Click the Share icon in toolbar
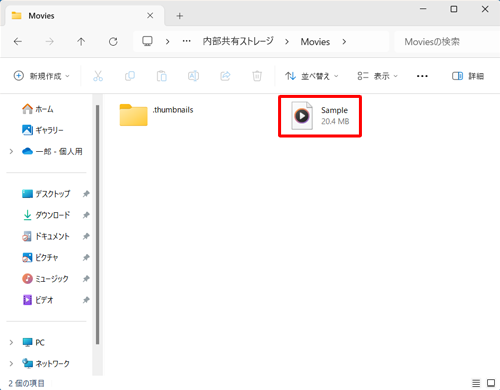 [x=225, y=76]
